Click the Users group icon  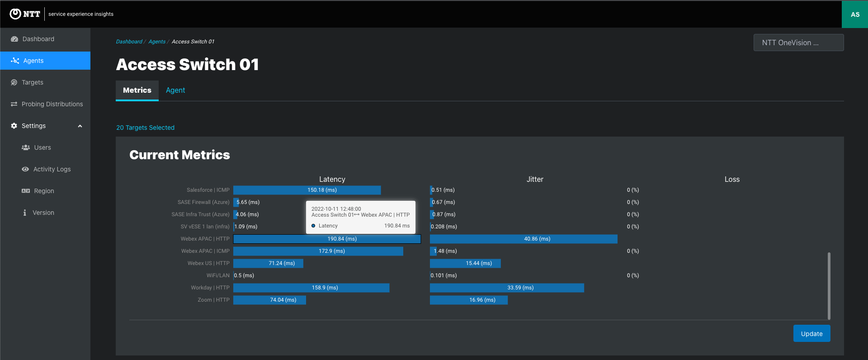pyautogui.click(x=26, y=147)
